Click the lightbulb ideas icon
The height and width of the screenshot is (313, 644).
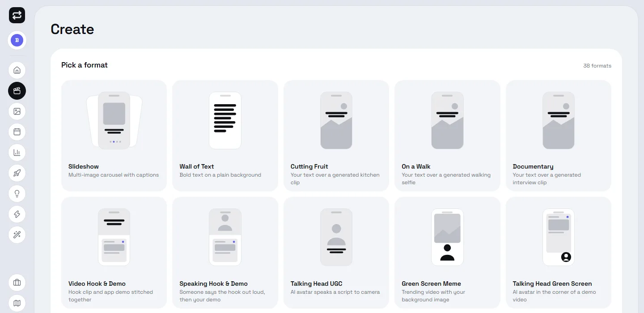coord(17,194)
